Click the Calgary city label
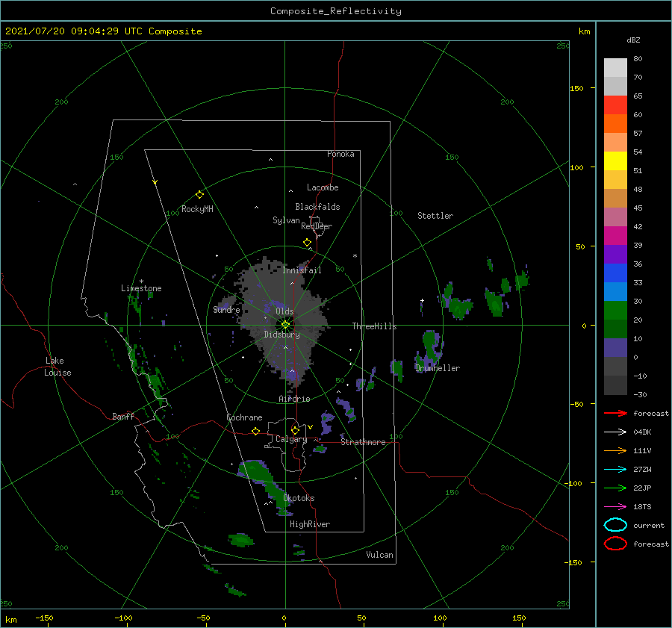The image size is (672, 628). tap(291, 439)
